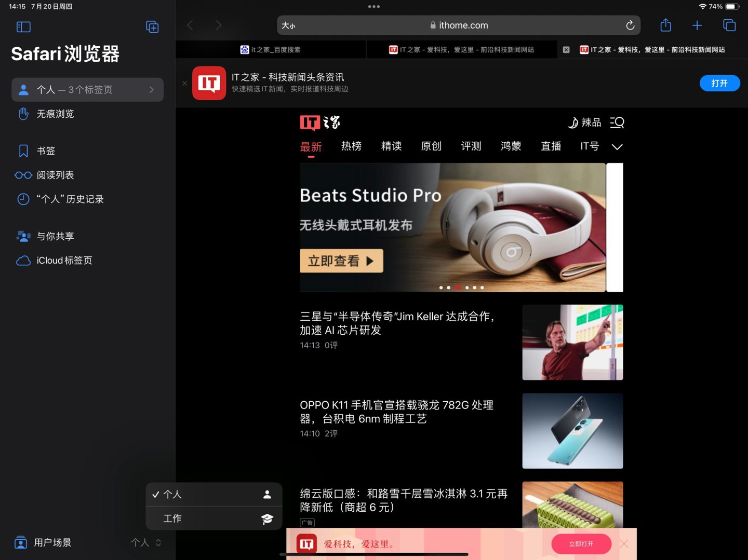Image resolution: width=748 pixels, height=560 pixels.
Task: Select the 热榜 navigation tab
Action: [x=351, y=146]
